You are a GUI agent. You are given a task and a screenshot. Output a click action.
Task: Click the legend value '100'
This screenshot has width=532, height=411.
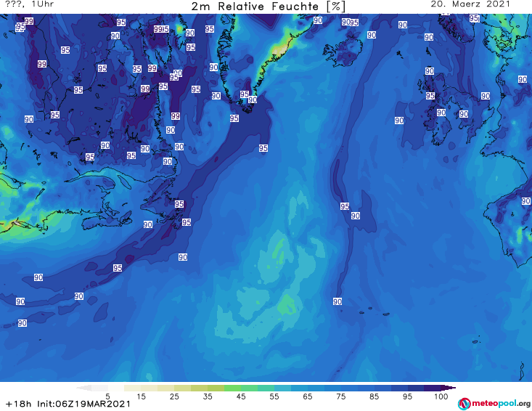pos(441,396)
